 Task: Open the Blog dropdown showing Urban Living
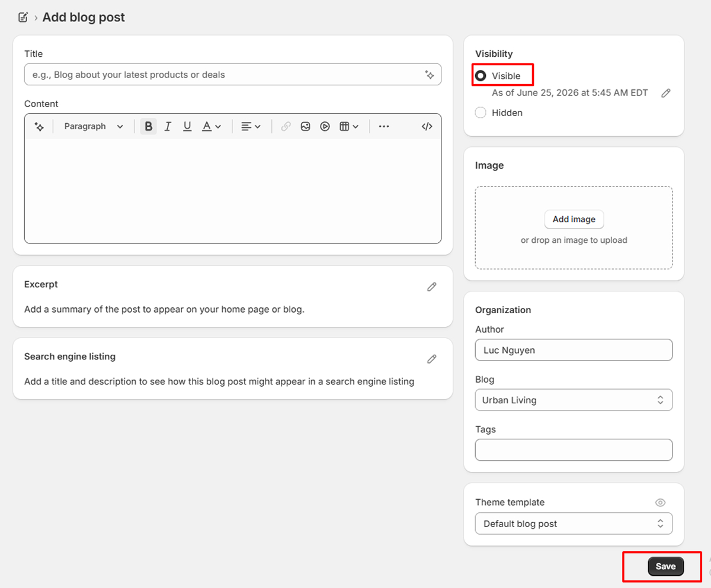(x=574, y=400)
